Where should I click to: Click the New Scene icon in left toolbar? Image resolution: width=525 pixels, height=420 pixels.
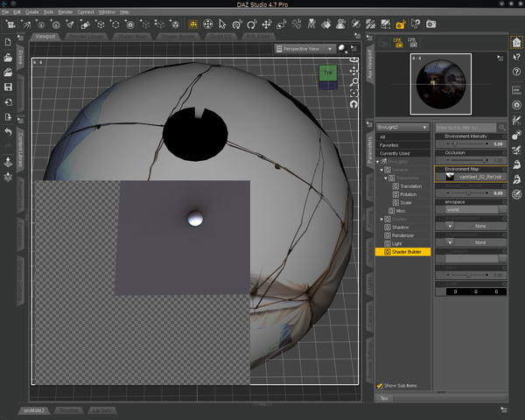[x=8, y=41]
